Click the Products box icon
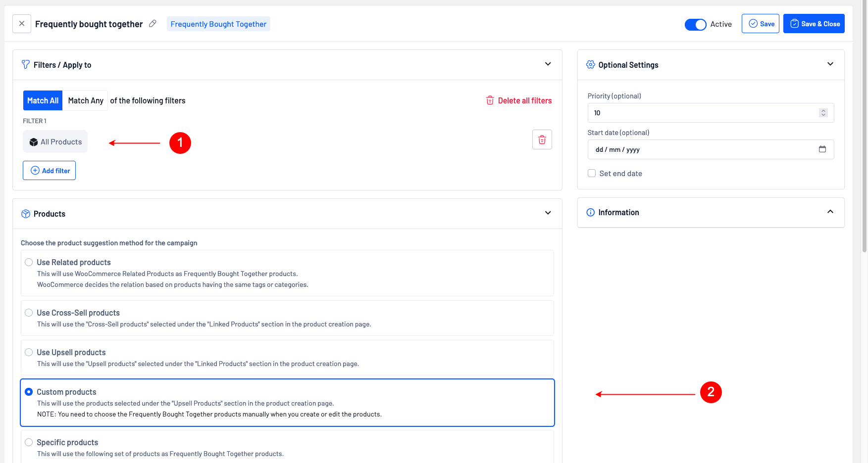 coord(26,214)
